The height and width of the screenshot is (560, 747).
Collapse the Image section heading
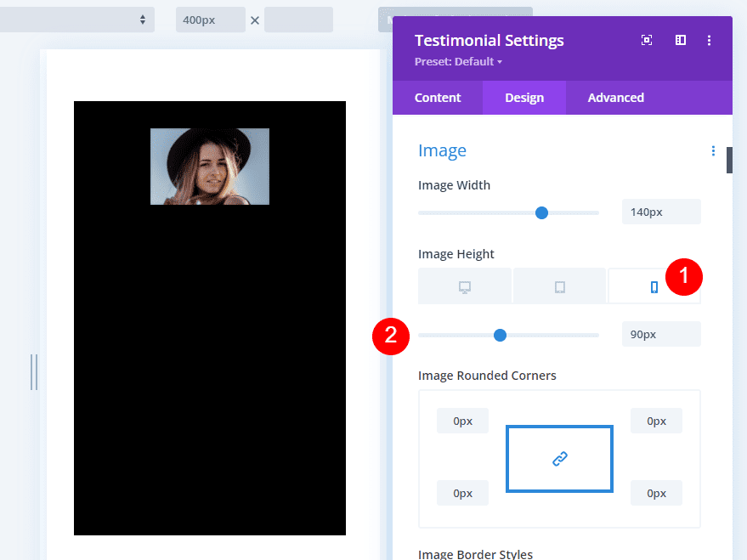pyautogui.click(x=442, y=151)
